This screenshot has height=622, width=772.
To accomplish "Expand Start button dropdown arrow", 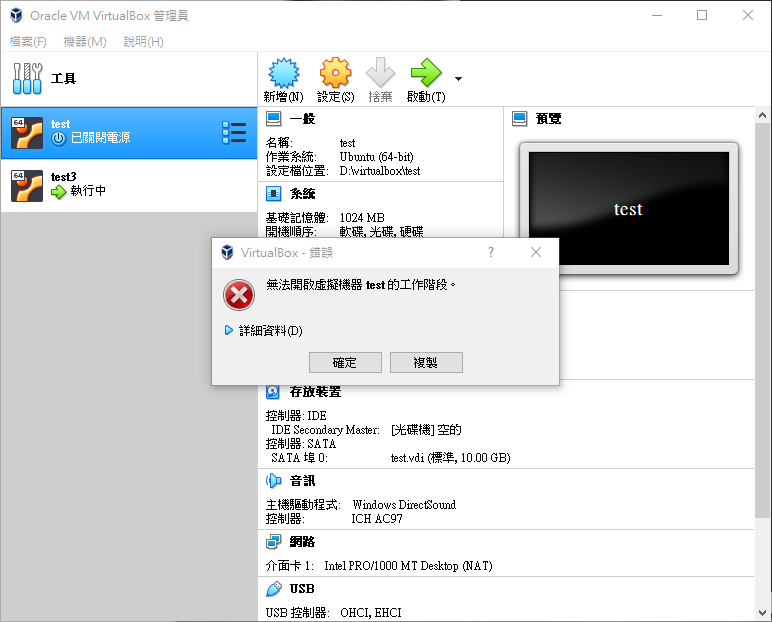I will tap(458, 78).
